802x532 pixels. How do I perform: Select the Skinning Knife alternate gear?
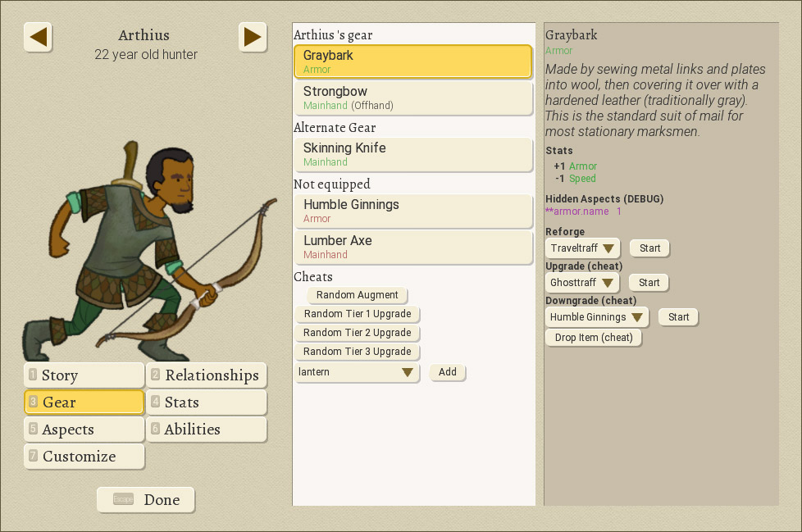413,154
